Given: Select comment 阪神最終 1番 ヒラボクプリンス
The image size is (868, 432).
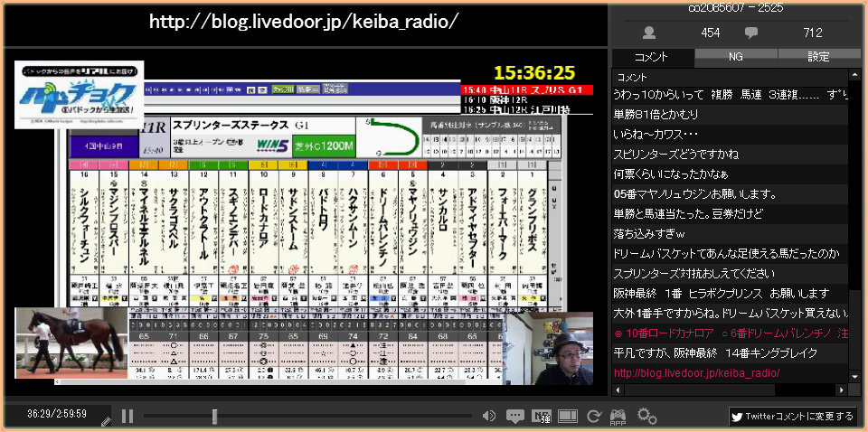Looking at the screenshot, I should pos(731,293).
